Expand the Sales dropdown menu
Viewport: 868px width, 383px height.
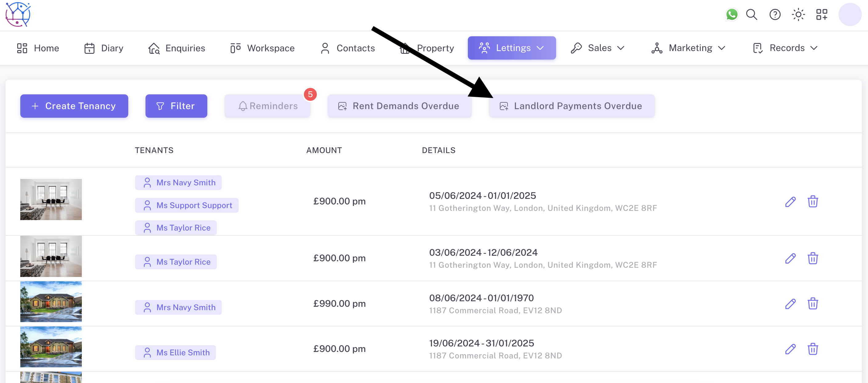tap(597, 48)
